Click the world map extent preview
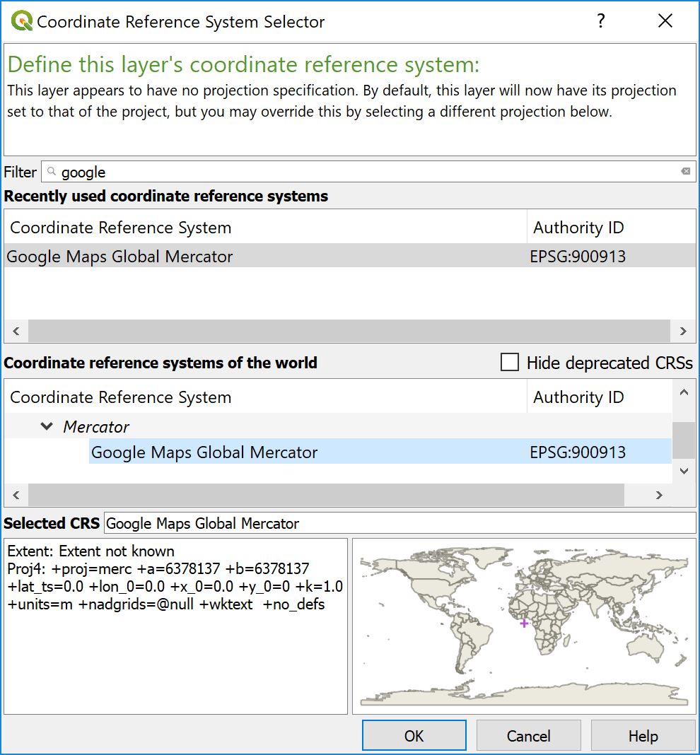Viewport: 700px width, 755px height. (x=523, y=625)
